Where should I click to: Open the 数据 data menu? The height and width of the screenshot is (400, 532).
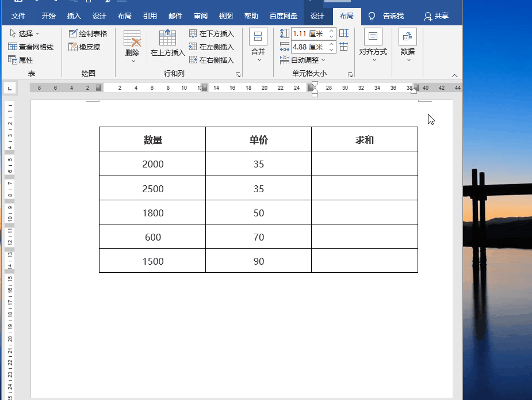tap(408, 45)
